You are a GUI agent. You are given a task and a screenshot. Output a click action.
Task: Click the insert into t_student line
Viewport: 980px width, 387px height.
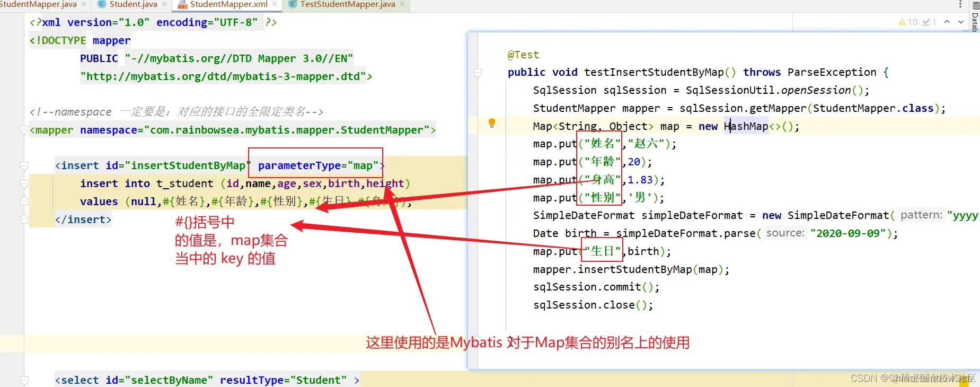(x=245, y=183)
